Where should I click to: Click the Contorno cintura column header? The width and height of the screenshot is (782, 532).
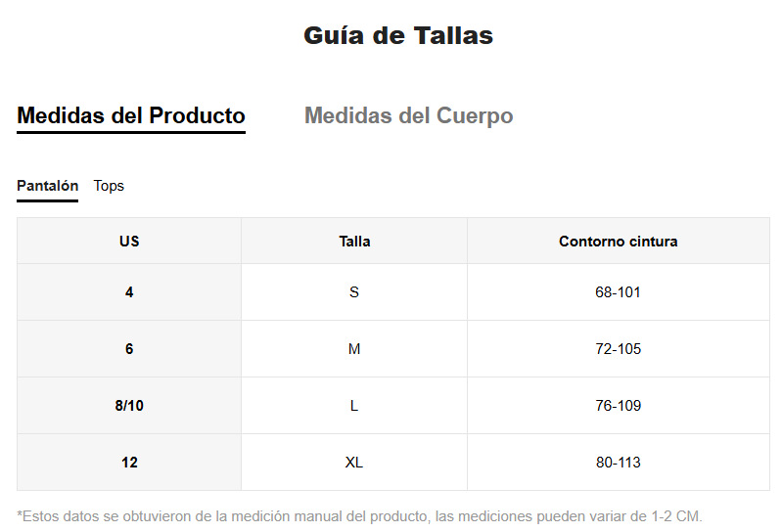click(618, 241)
